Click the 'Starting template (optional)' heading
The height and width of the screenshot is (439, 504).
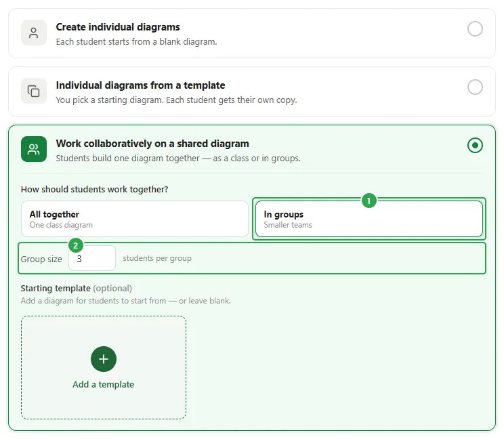tap(76, 289)
